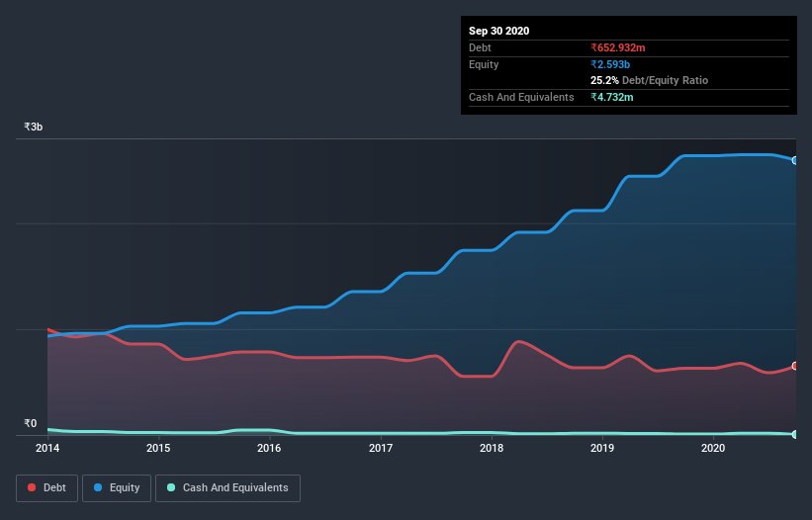Click Cash And Equivalents label in tooltip
The width and height of the screenshot is (812, 520).
click(x=521, y=97)
